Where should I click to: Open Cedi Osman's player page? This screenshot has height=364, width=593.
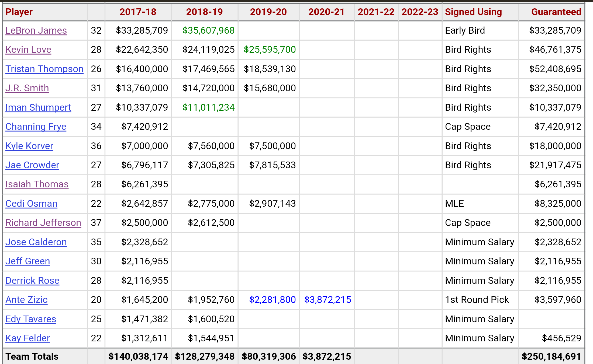(31, 204)
